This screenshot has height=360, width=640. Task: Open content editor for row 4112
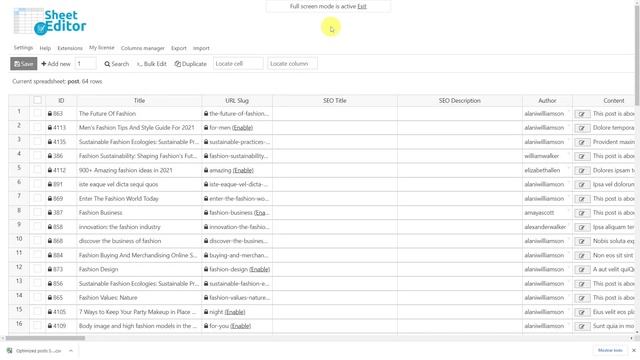[x=582, y=171]
